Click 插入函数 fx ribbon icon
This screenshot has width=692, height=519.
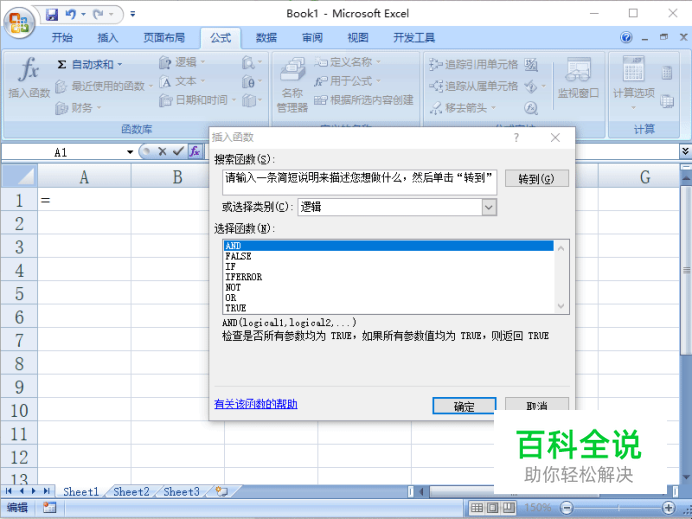pyautogui.click(x=29, y=77)
